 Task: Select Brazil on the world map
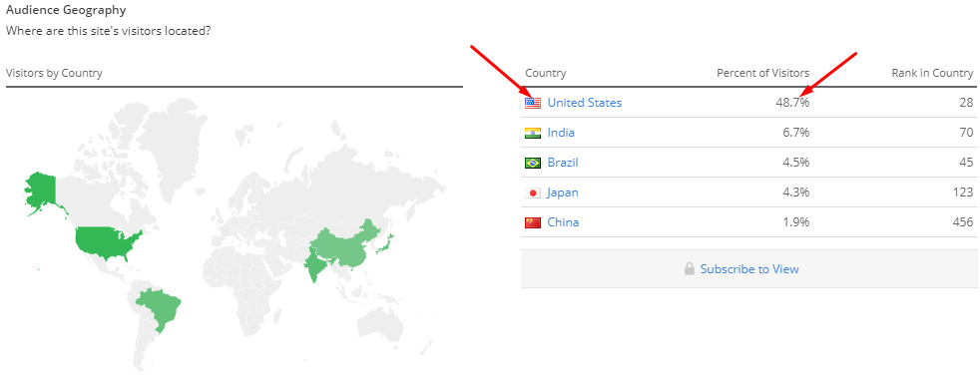(160, 307)
